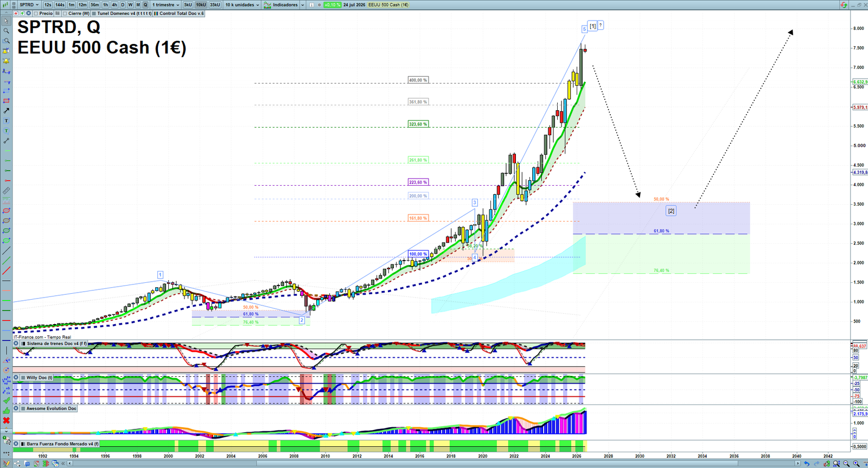Select the segment line tool
This screenshot has width=868, height=468.
tap(6, 141)
